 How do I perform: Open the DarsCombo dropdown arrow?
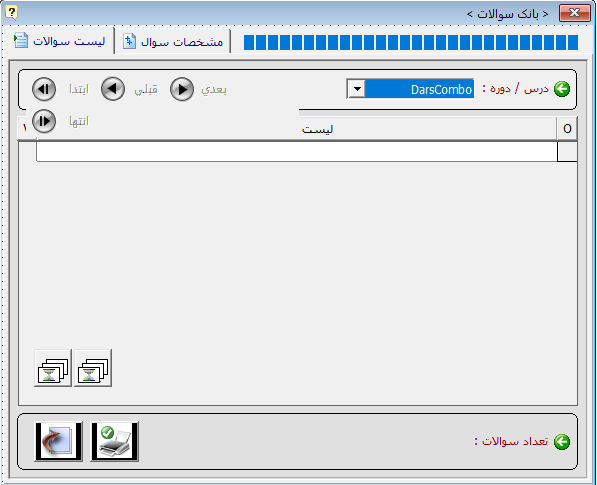coord(357,89)
